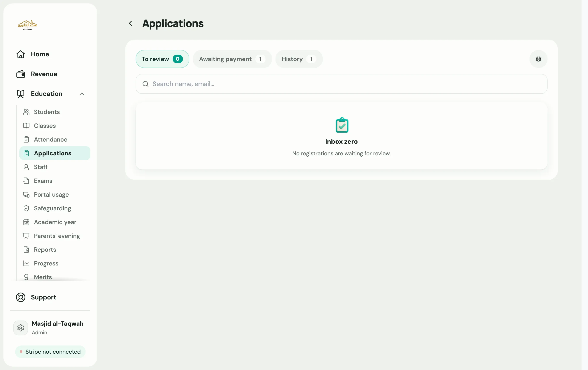588x370 pixels.
Task: Collapse the Education section chevron
Action: pos(82,94)
